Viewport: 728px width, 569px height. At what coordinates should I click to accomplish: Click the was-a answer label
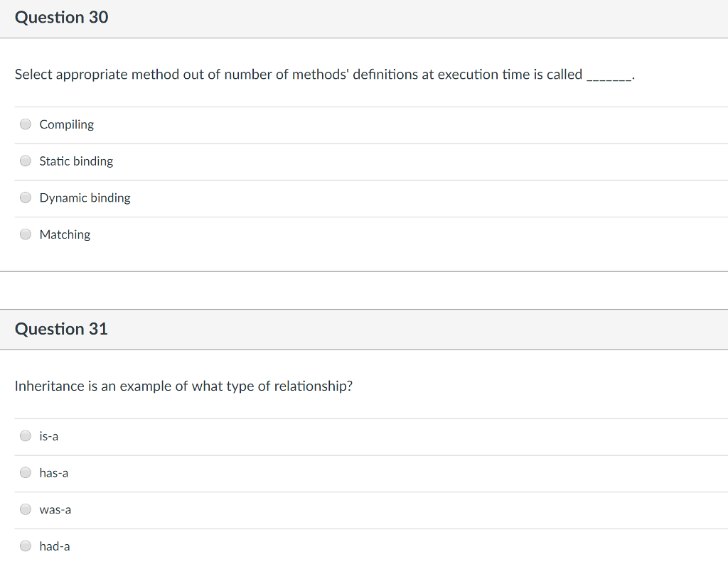(x=54, y=509)
